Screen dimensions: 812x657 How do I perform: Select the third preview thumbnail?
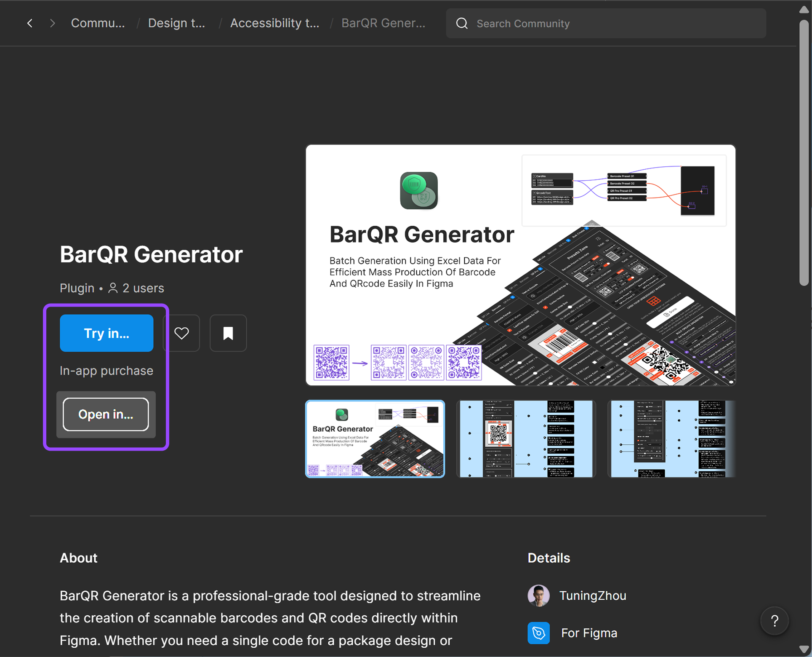point(671,438)
